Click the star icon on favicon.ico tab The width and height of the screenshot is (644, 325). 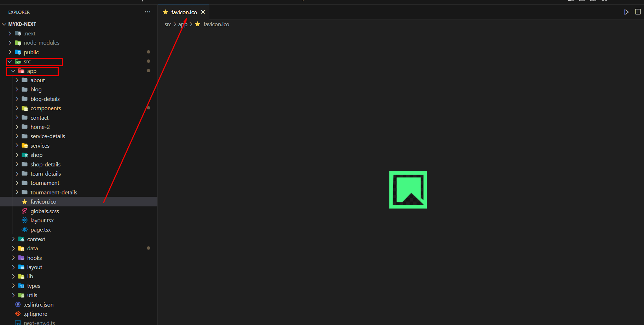[165, 12]
